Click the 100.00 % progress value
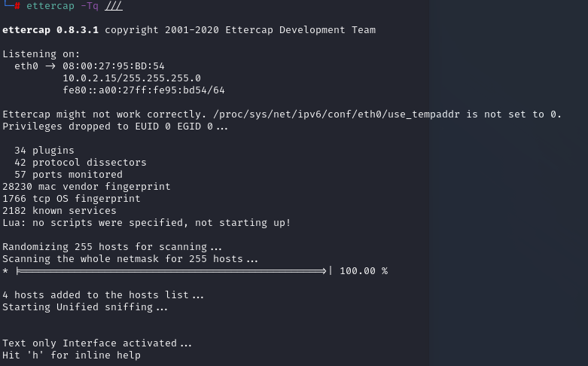Viewport: 588px width, 366px height. (364, 271)
